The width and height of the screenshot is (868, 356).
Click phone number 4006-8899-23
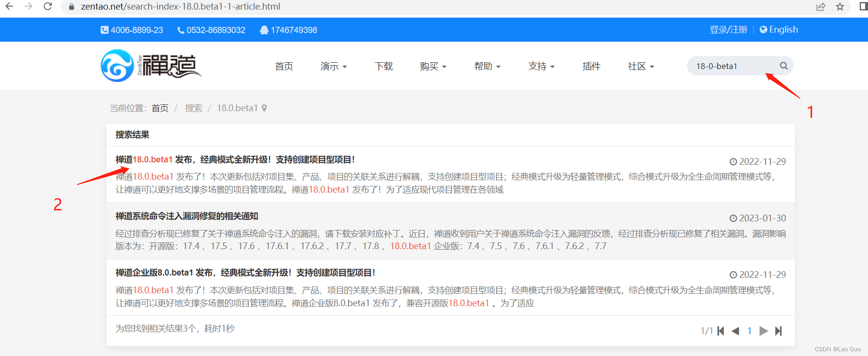[137, 30]
